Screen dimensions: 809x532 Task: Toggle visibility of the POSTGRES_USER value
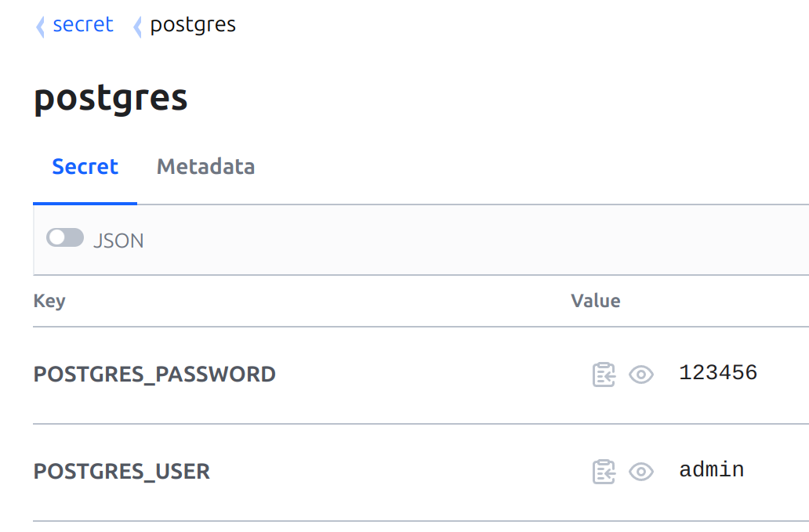pyautogui.click(x=641, y=471)
